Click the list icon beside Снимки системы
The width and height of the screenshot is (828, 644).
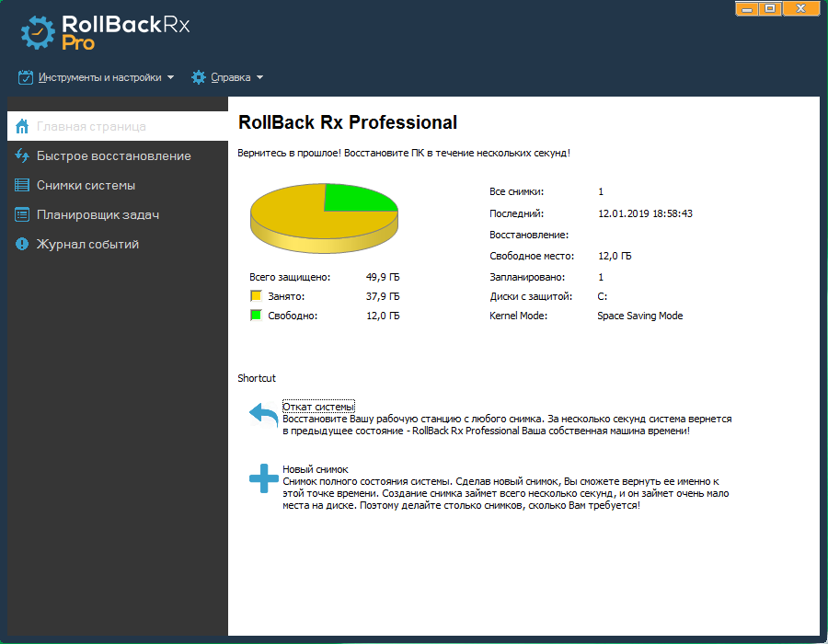20,184
